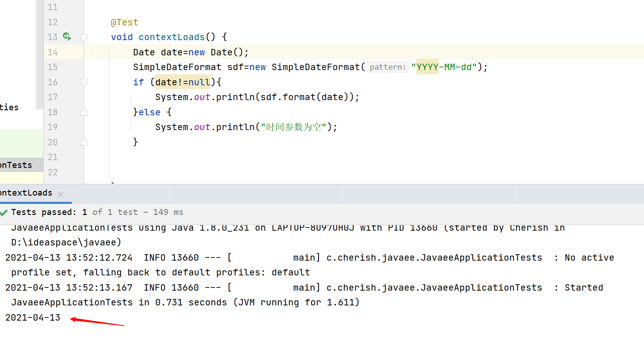Click line number 21 in the gutter
The image size is (644, 340).
(53, 157)
